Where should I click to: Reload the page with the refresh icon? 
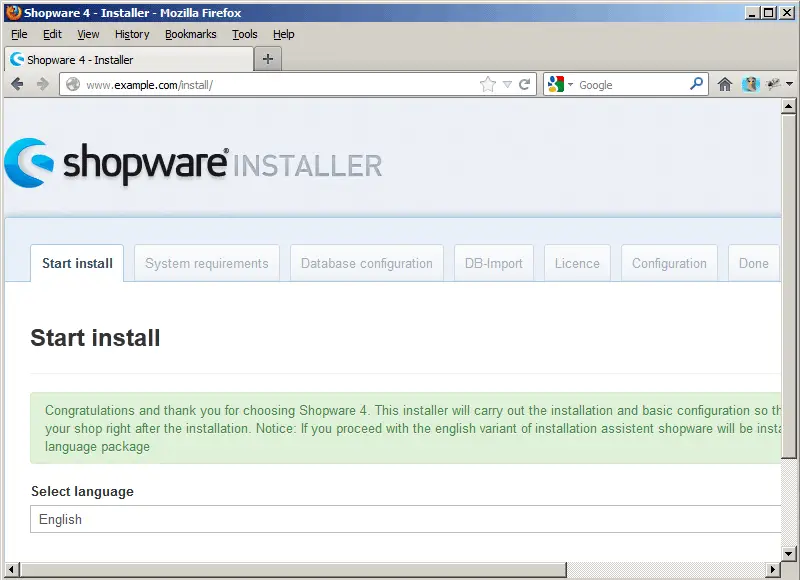tap(524, 84)
